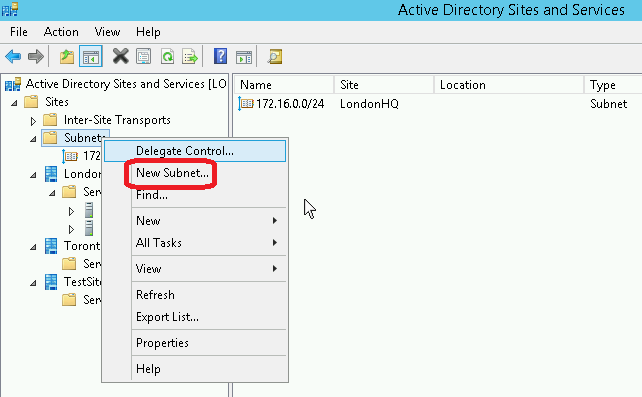642x397 pixels.
Task: Click the Forward arrow toolbar icon
Action: tap(36, 56)
